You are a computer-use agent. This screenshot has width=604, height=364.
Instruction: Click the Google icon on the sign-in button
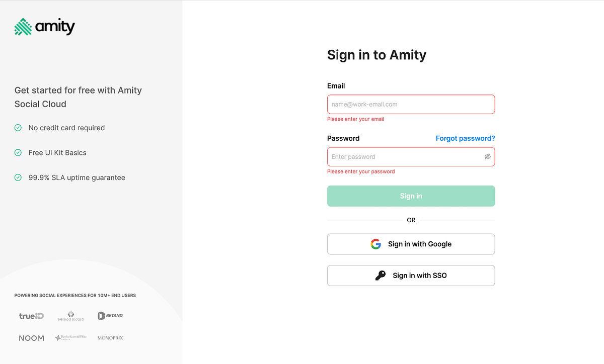click(376, 244)
